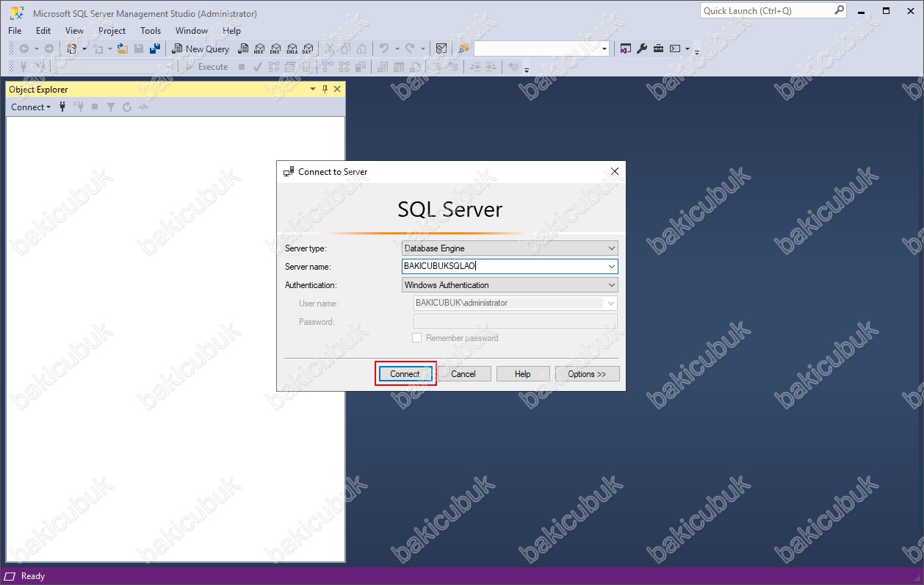Open the New Project toolbar icon
Screen dimensions: 924x585
point(72,49)
